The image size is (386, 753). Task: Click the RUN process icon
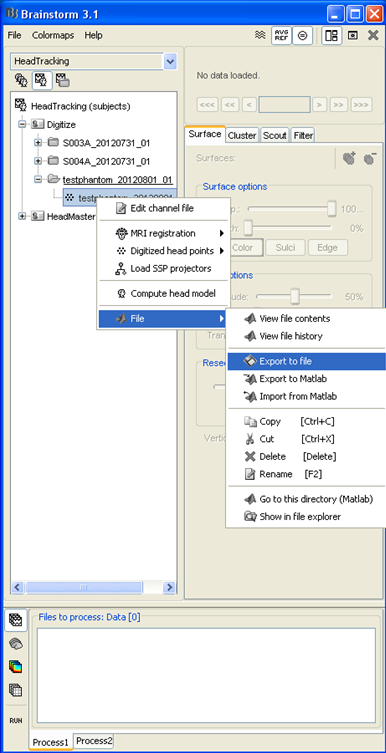pyautogui.click(x=16, y=720)
